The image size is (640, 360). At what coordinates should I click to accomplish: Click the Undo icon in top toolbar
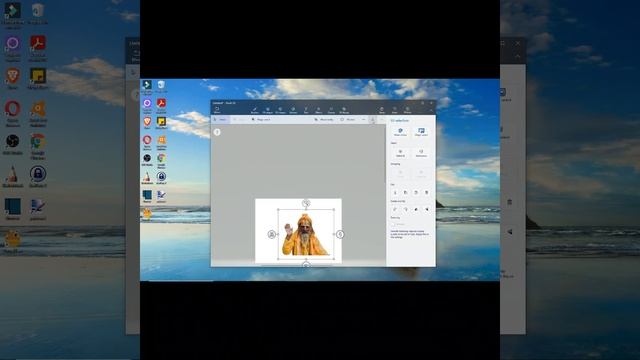click(x=395, y=111)
